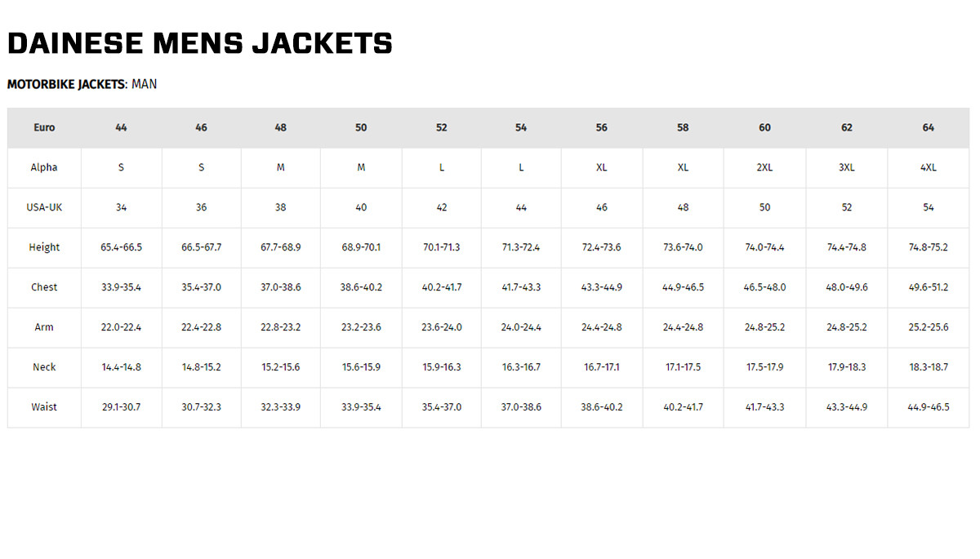The image size is (980, 559).
Task: Select the Chest row label
Action: (x=44, y=287)
